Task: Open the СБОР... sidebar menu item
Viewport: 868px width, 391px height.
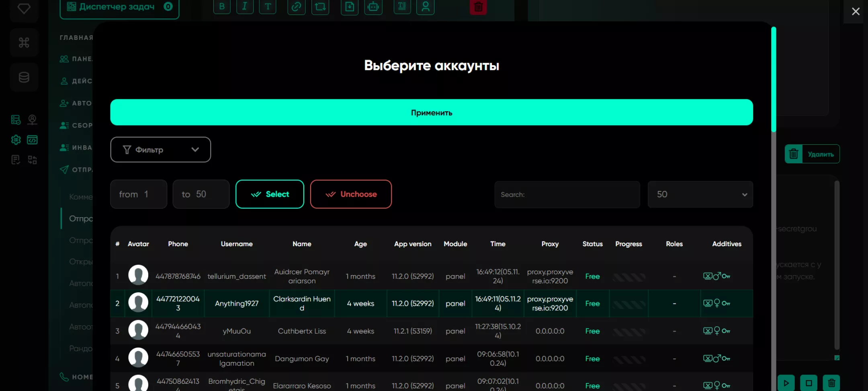Action: click(x=76, y=125)
